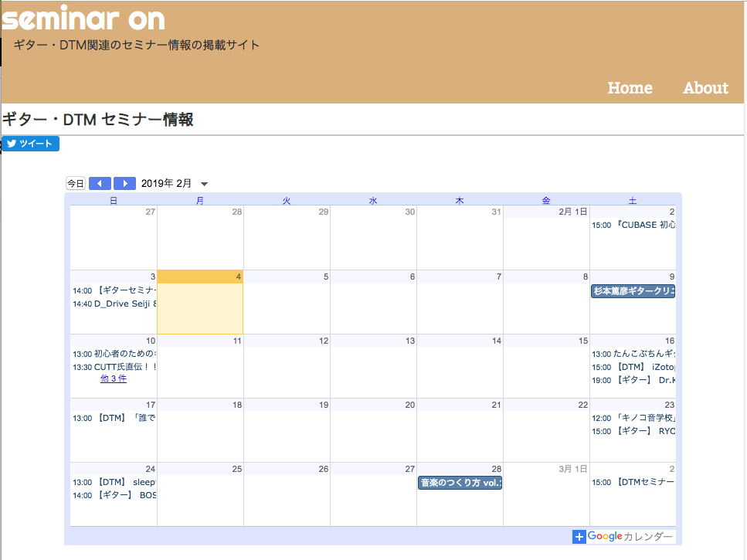Expand the 他 3 件 more events link
The image size is (747, 560).
(x=114, y=379)
